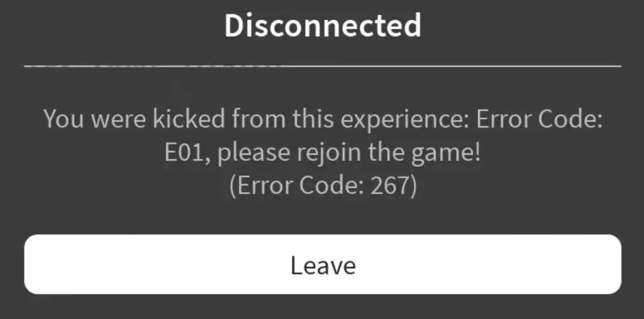Click the word "please" in the message

[253, 154]
